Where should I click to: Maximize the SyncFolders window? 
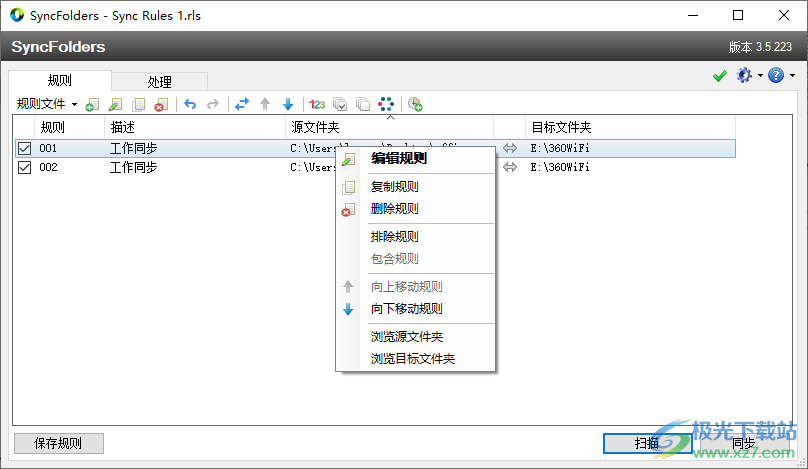tap(738, 15)
